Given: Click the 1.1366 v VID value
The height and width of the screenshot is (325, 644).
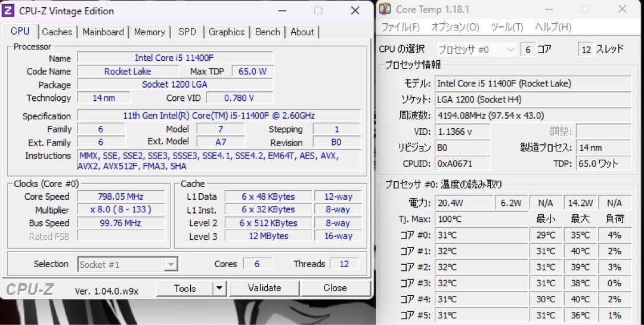Looking at the screenshot, I should click(463, 131).
